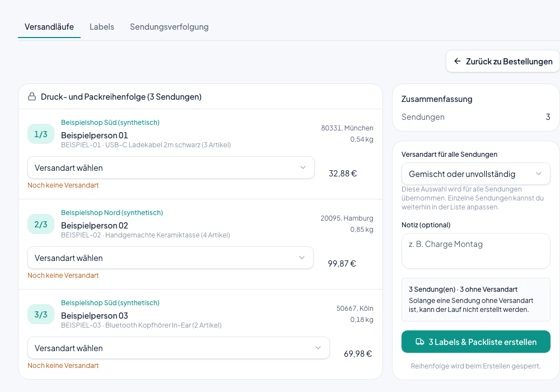The image size is (560, 392).
Task: Select the name Beispielperson 02
Action: tap(95, 226)
